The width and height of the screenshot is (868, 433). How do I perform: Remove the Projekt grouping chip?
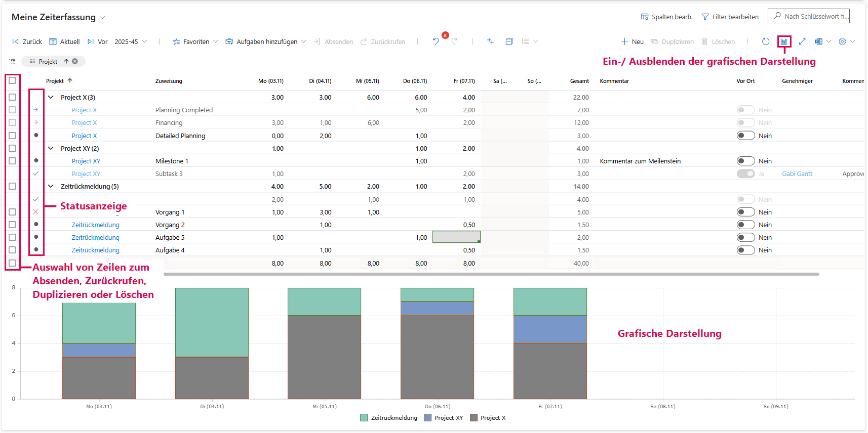pyautogui.click(x=75, y=61)
